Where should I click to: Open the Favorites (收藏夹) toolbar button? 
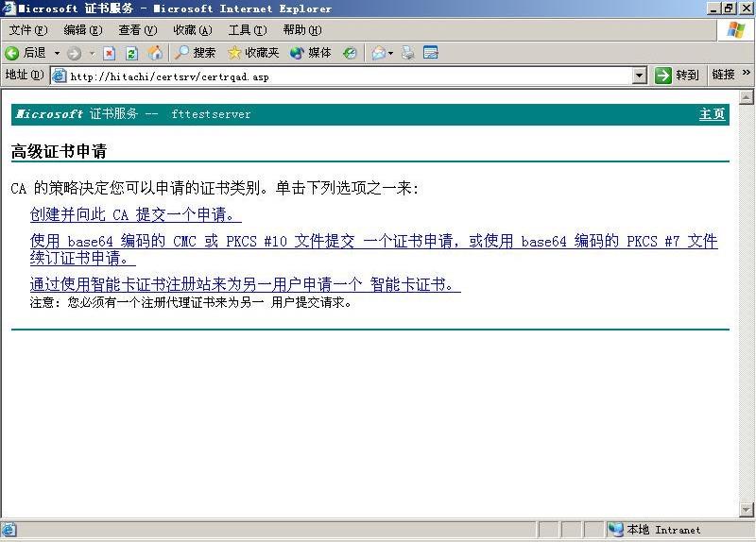(x=253, y=53)
